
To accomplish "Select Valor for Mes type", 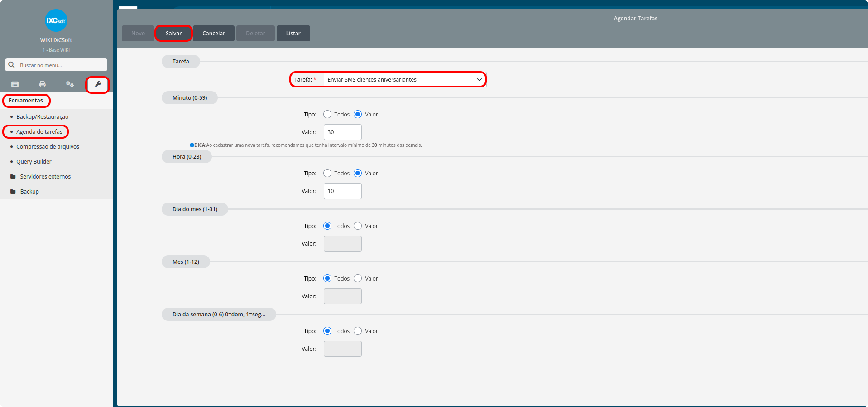I will click(358, 278).
